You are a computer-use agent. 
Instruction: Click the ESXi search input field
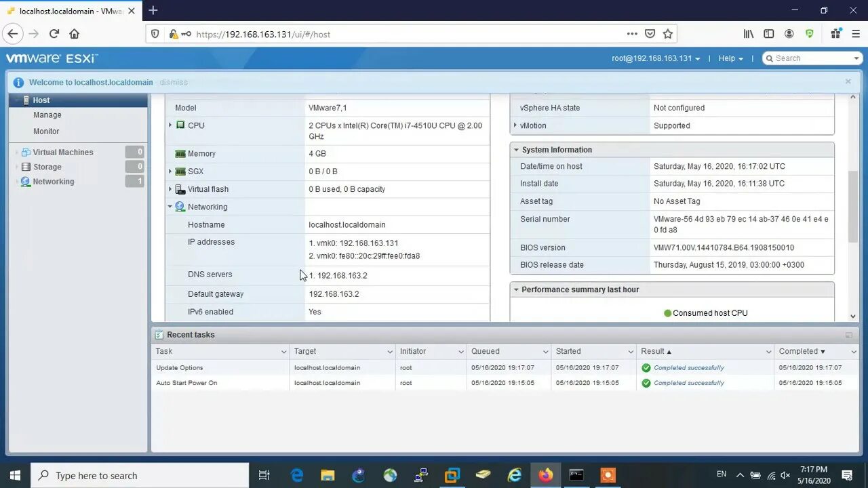pos(812,58)
